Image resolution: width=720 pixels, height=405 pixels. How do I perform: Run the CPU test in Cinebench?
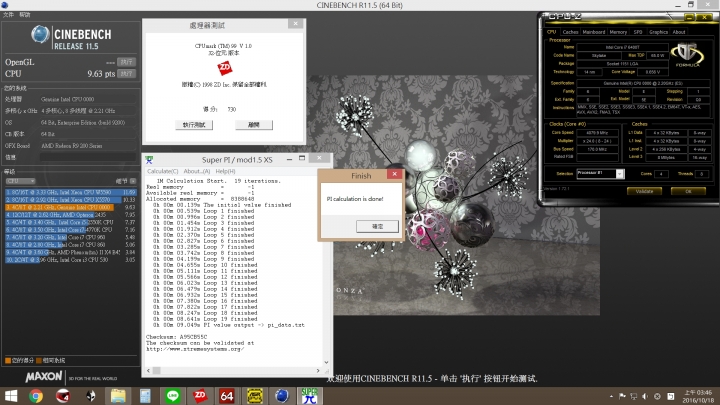(x=126, y=73)
